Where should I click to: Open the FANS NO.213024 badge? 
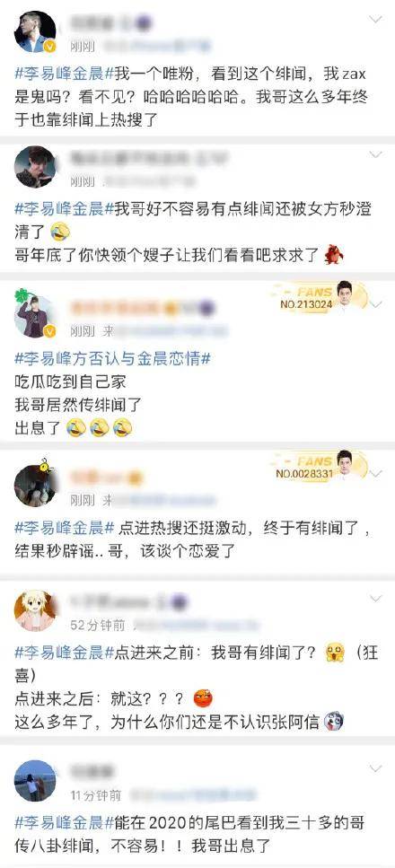coord(319,297)
